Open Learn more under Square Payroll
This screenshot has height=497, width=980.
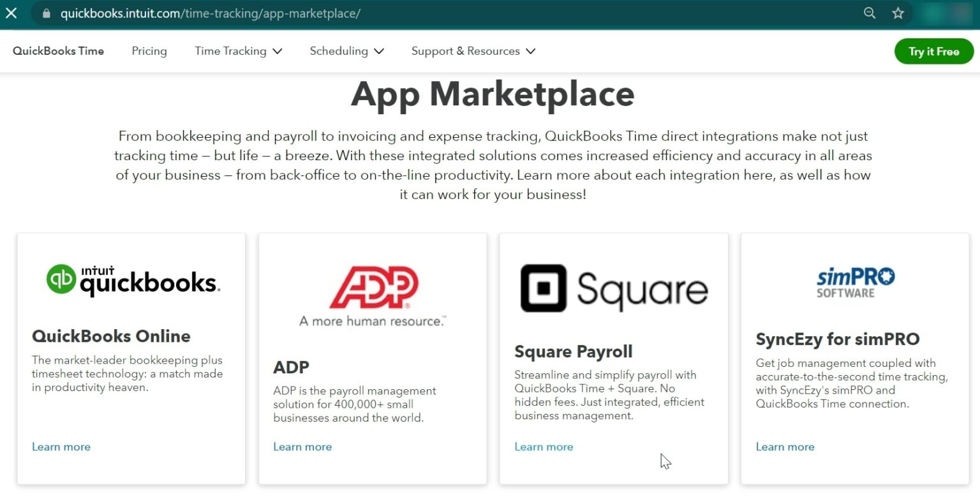point(544,447)
